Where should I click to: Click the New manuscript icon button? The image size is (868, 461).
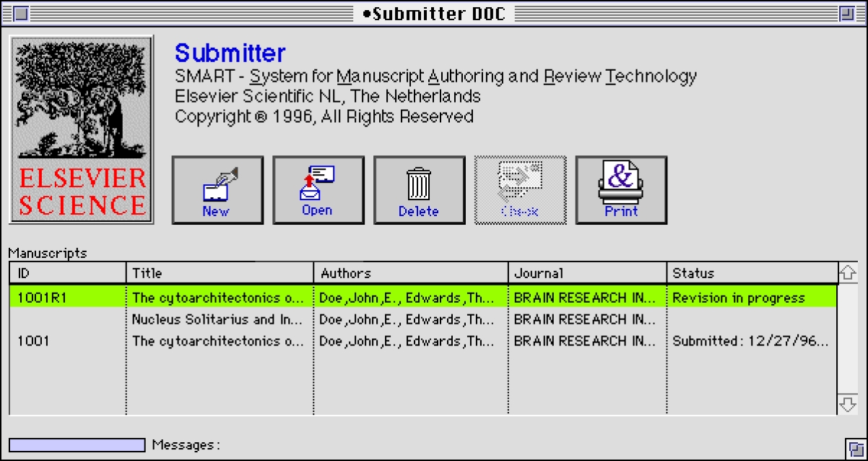click(217, 190)
